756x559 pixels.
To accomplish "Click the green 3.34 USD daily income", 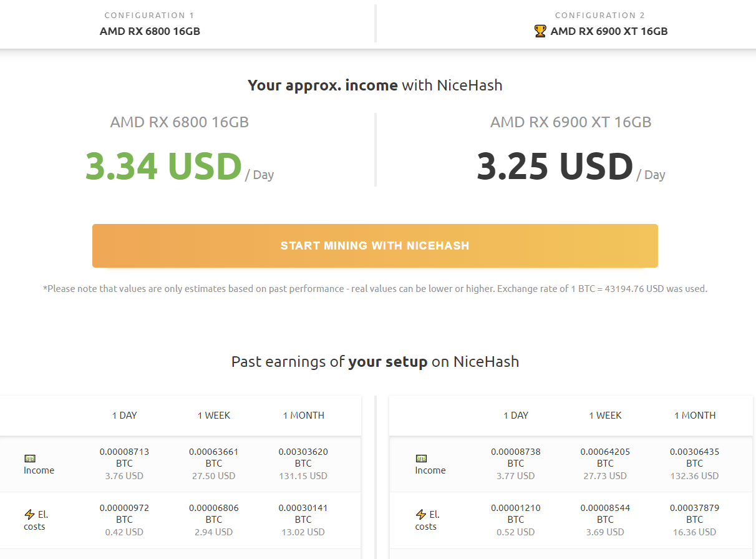I will (x=163, y=167).
